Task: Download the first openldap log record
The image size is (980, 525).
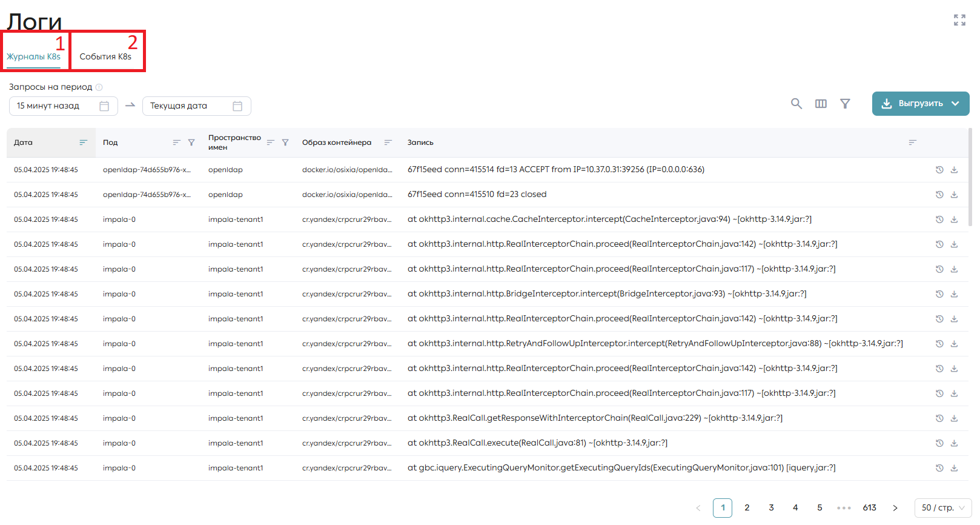Action: tap(954, 170)
